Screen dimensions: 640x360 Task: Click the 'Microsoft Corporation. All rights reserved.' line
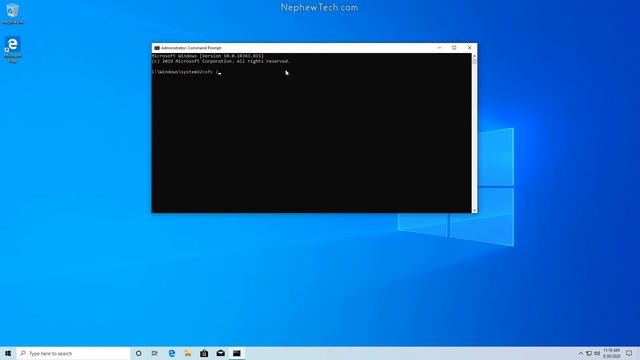tap(221, 61)
